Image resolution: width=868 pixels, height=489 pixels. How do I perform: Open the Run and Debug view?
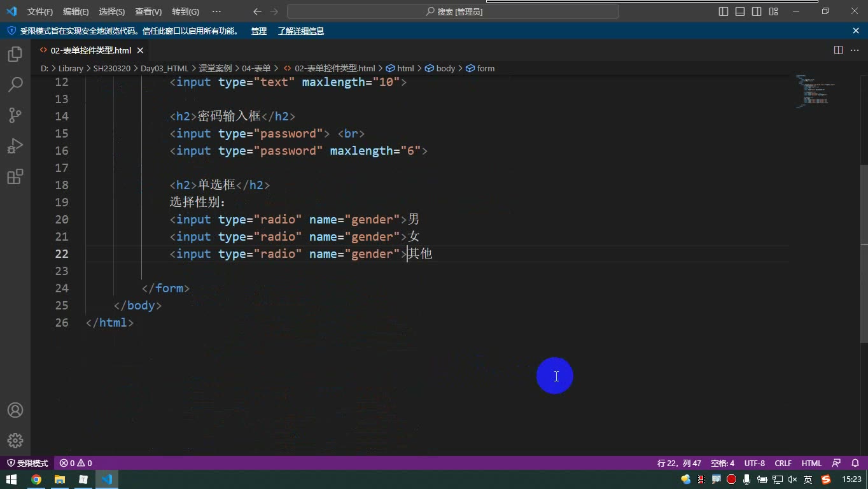tap(15, 146)
